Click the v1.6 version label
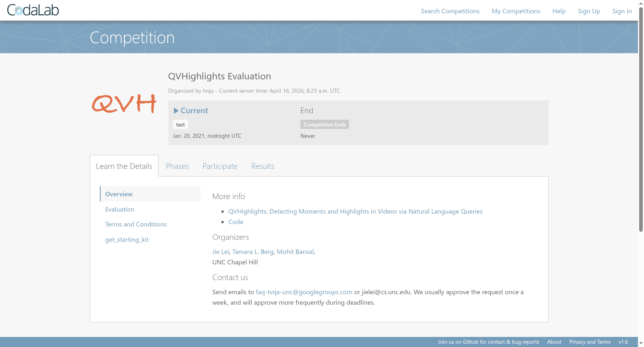 623,342
